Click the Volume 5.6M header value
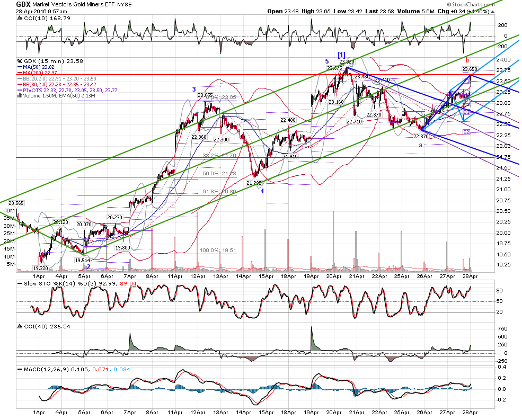 pyautogui.click(x=416, y=11)
